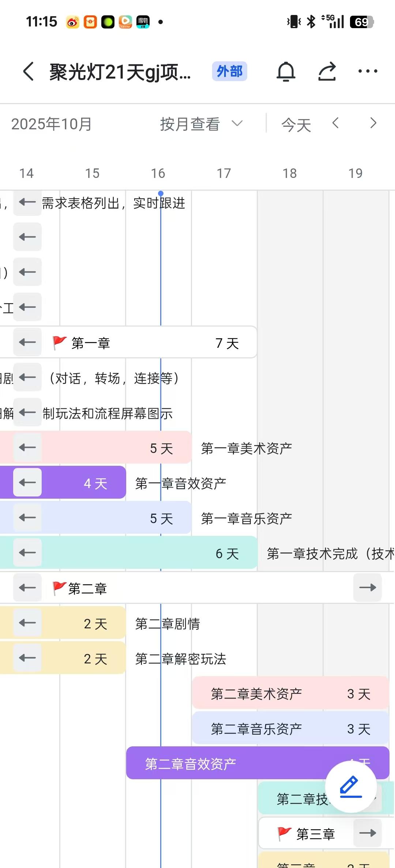This screenshot has width=395, height=868.
Task: Tap the 2025年10月 month label
Action: click(51, 124)
